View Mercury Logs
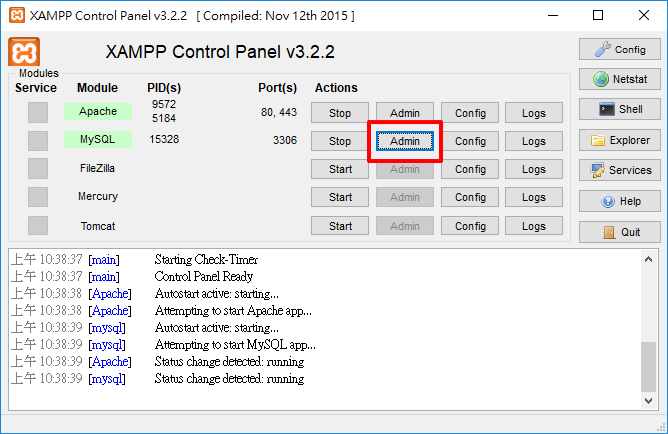 534,197
